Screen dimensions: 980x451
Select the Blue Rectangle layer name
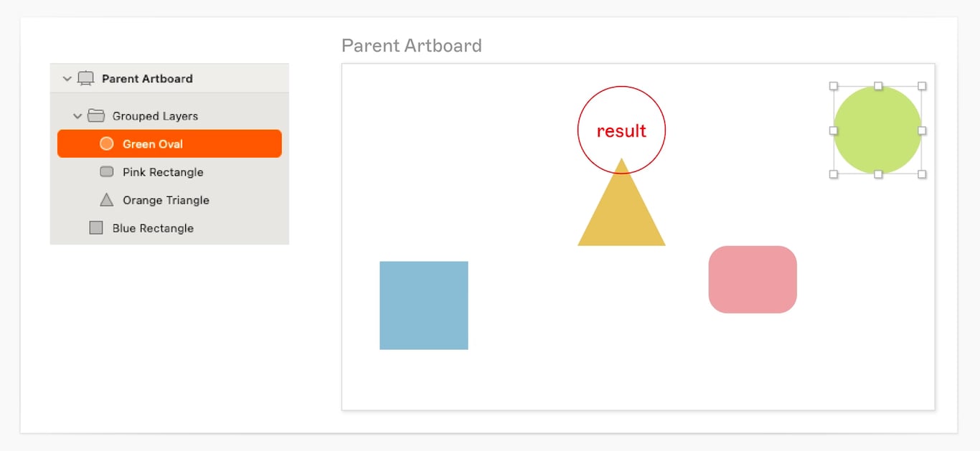[x=153, y=228]
